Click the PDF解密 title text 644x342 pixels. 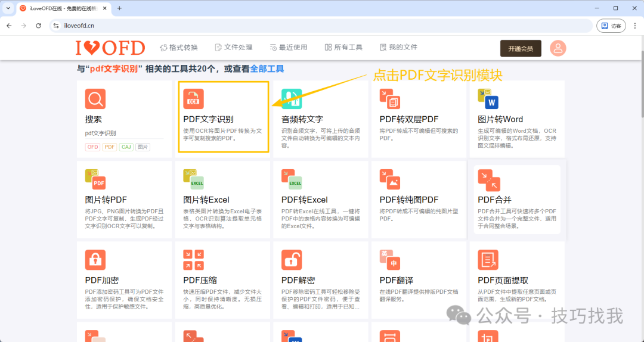(298, 281)
